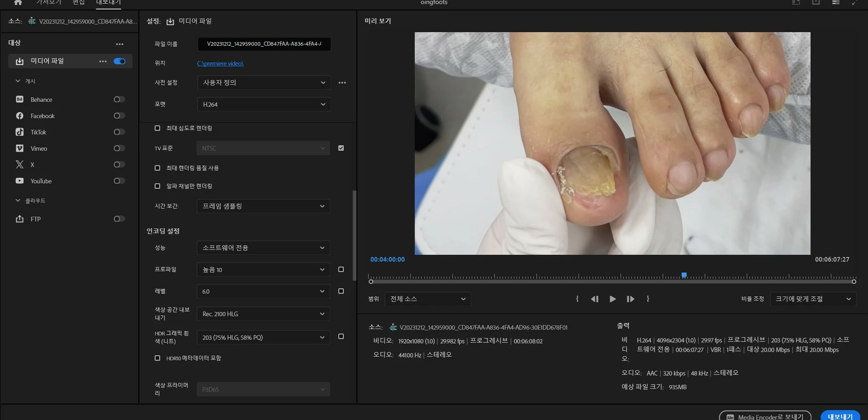This screenshot has width=868, height=420.
Task: Open the C:\premiere video\ location link
Action: pyautogui.click(x=220, y=63)
